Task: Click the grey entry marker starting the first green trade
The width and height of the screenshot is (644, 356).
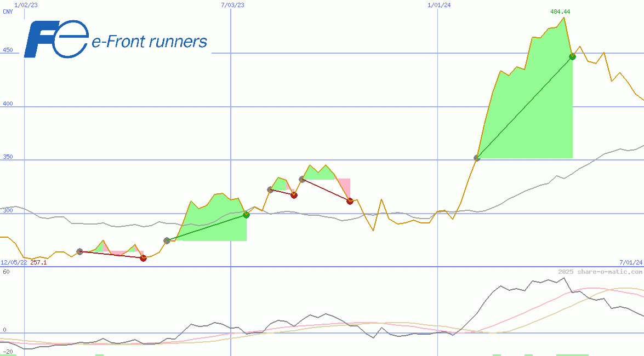Action: tap(167, 240)
